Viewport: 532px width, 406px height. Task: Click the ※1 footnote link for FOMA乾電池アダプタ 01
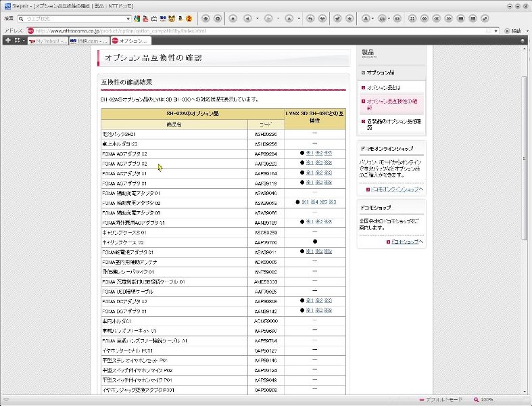coord(310,251)
